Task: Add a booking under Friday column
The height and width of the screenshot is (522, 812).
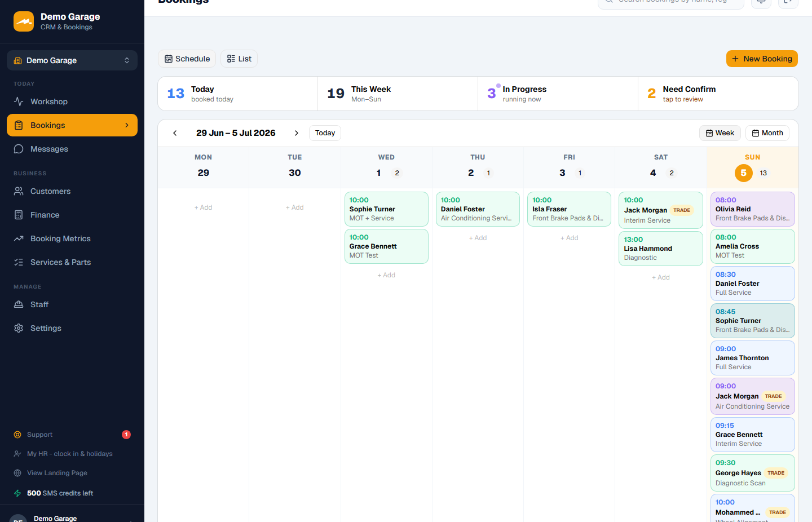Action: coord(570,238)
